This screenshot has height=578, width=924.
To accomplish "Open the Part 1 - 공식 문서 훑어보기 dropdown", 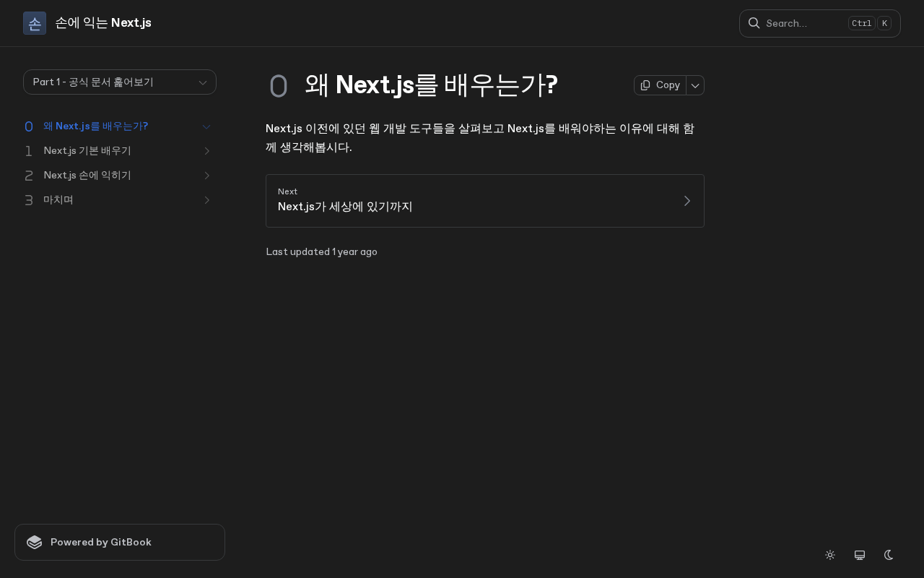I will coord(120,82).
